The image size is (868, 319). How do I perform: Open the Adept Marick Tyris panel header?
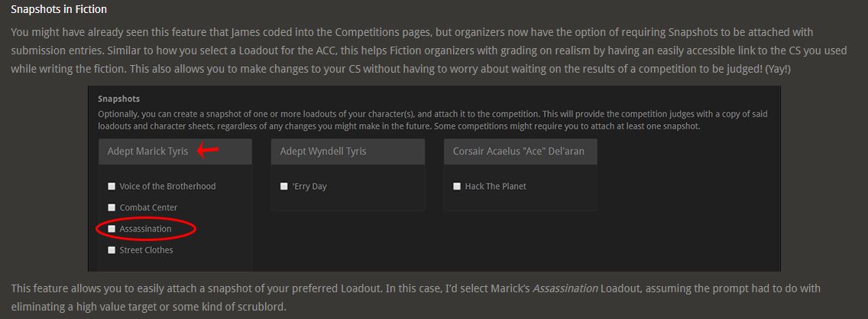tap(147, 151)
